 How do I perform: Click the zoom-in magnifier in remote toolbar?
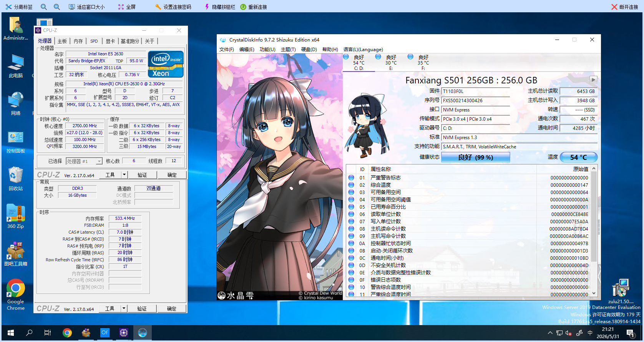tap(44, 7)
